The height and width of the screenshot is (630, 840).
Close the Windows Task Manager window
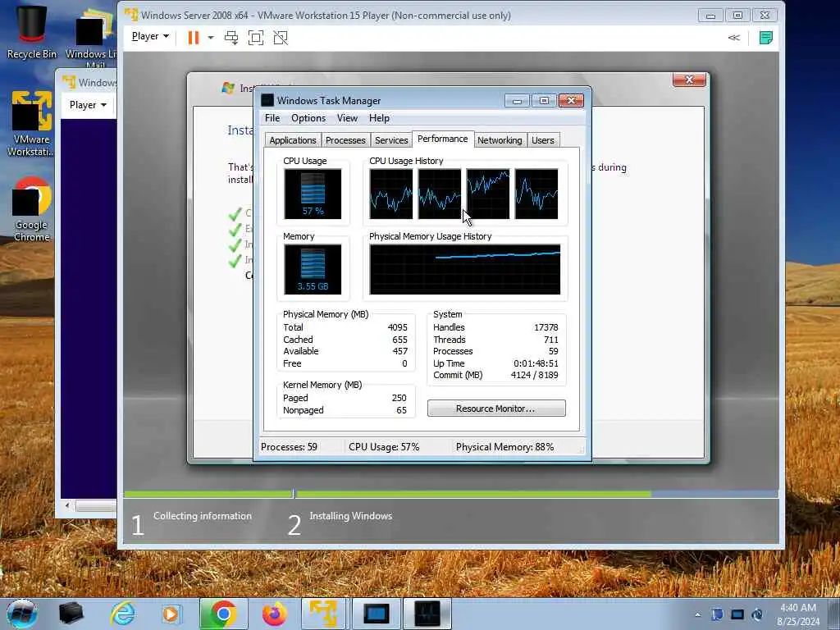pyautogui.click(x=571, y=101)
